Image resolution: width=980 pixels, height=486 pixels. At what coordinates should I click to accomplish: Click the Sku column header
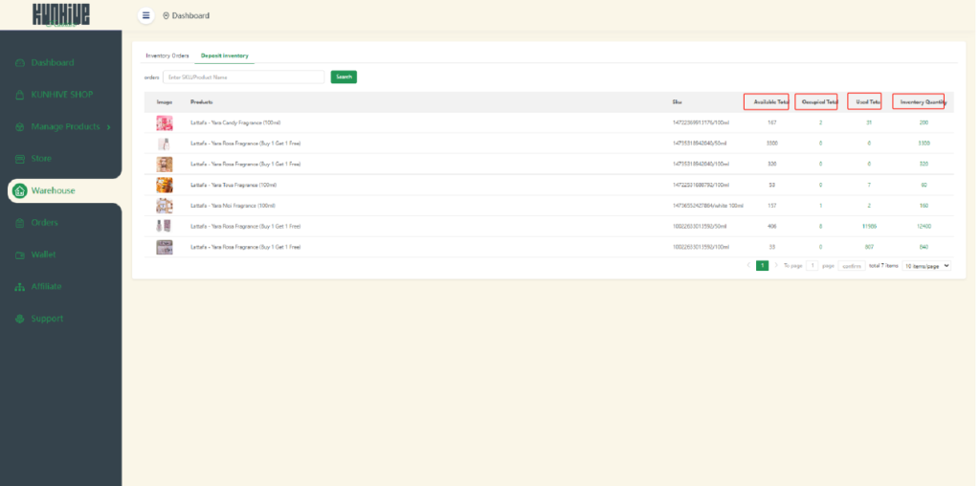coord(677,101)
